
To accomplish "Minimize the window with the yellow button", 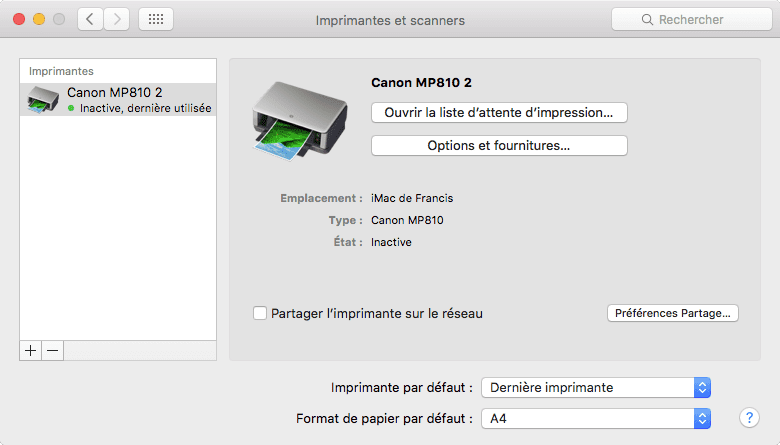I will [39, 19].
